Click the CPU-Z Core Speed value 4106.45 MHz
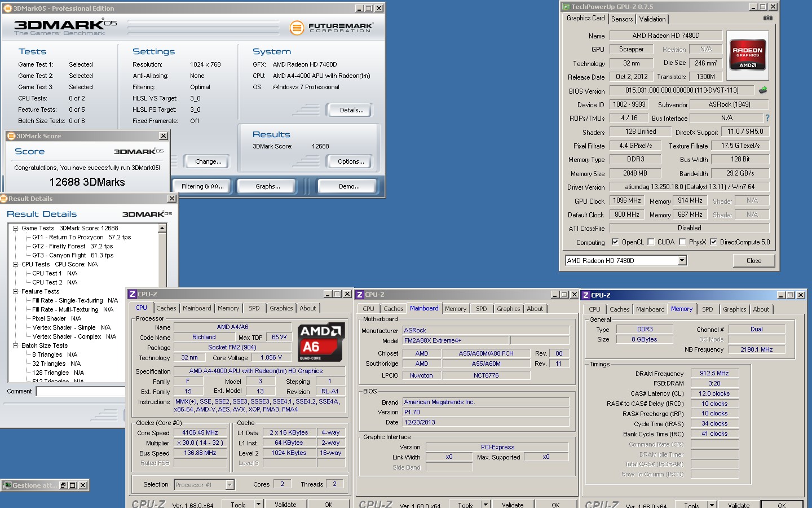 point(200,432)
